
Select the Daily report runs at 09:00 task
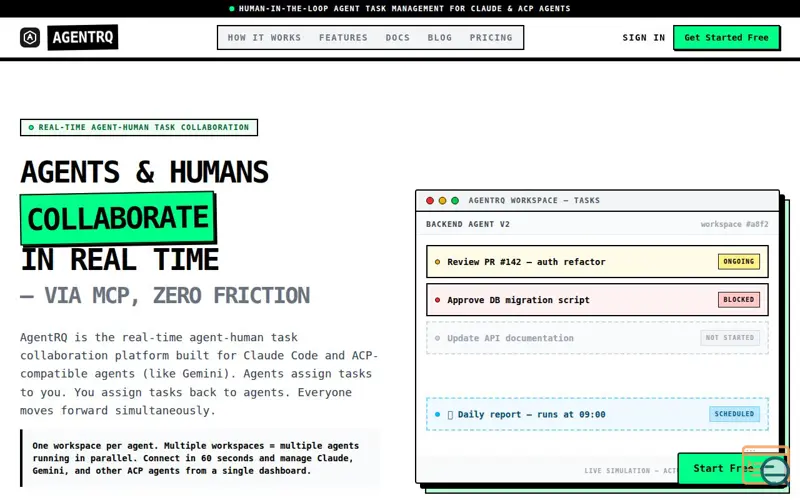tap(597, 414)
